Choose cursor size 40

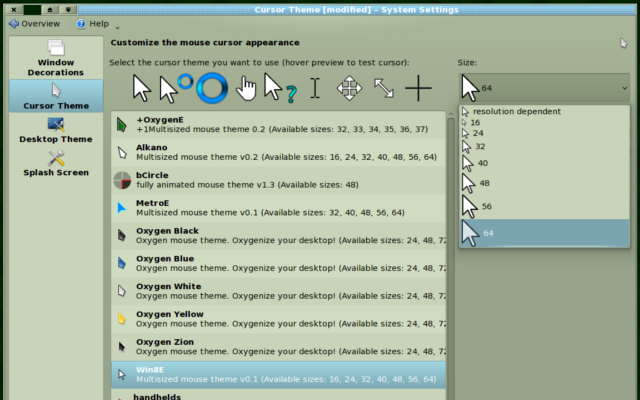tap(544, 163)
